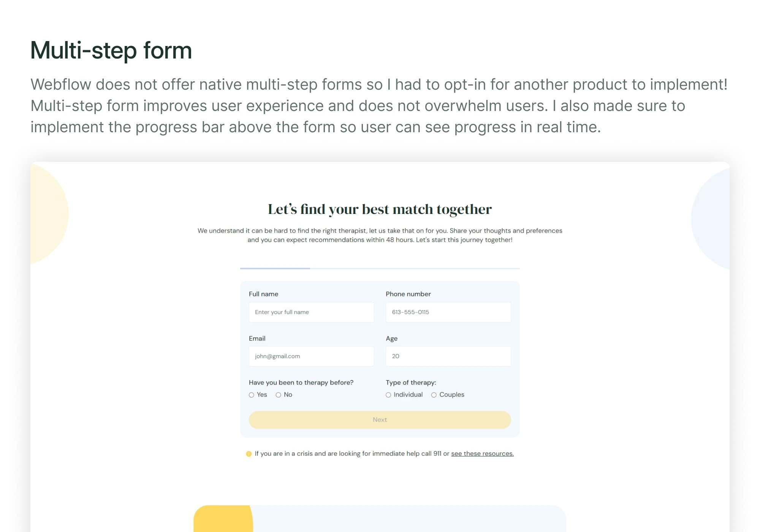This screenshot has width=760, height=532.
Task: Click the Type of therapy label
Action: [411, 383]
